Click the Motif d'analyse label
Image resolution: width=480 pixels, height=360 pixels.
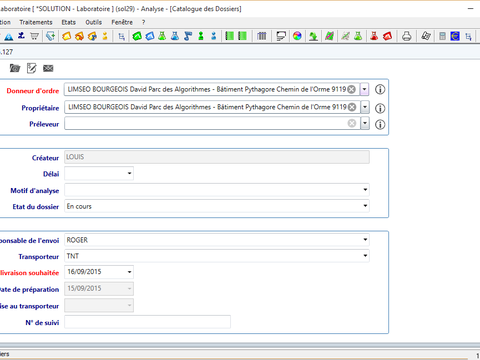pyautogui.click(x=35, y=191)
